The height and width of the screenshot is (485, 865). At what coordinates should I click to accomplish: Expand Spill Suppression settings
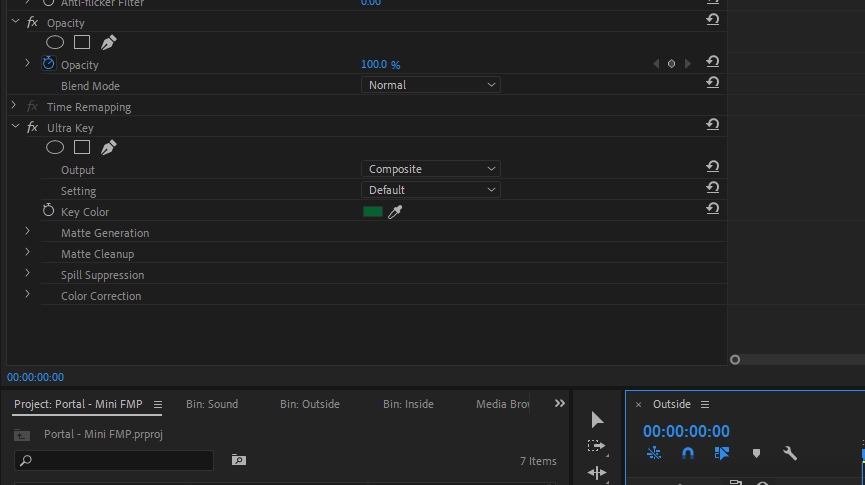(x=28, y=273)
